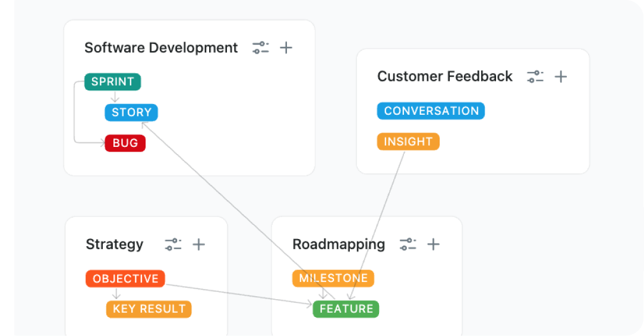Open Customer Feedback settings sliders icon
The height and width of the screenshot is (336, 644).
pos(535,77)
